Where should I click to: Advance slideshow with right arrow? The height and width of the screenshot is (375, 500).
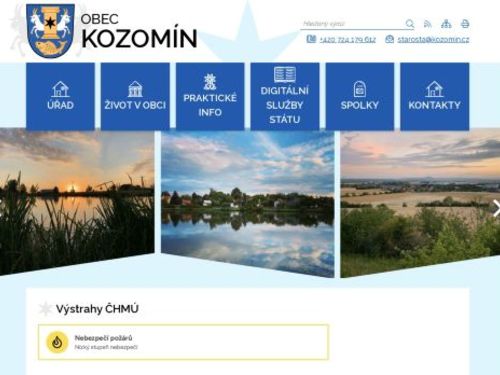496,209
